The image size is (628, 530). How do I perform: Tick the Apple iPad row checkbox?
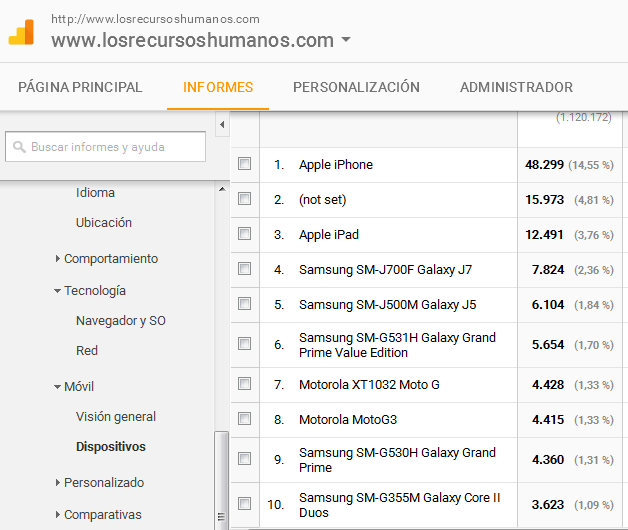[244, 234]
